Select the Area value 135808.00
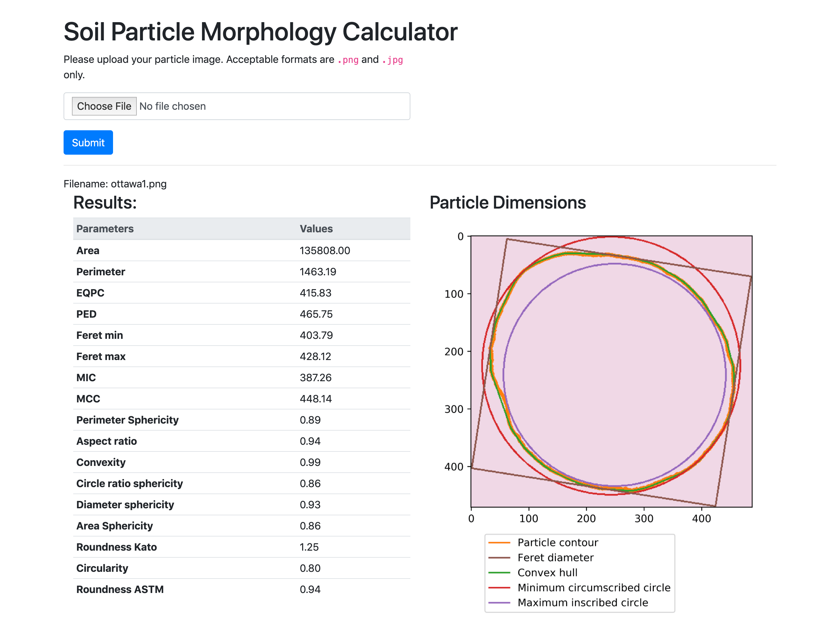 pos(325,251)
